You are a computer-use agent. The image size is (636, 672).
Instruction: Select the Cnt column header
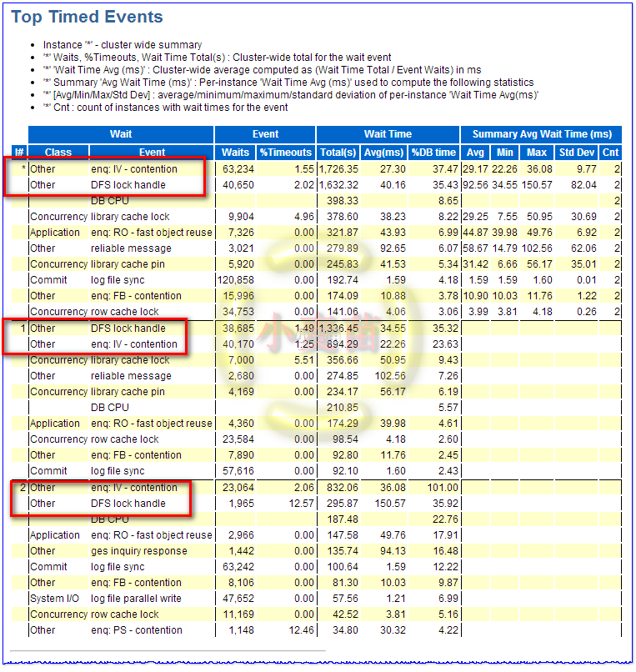point(611,153)
